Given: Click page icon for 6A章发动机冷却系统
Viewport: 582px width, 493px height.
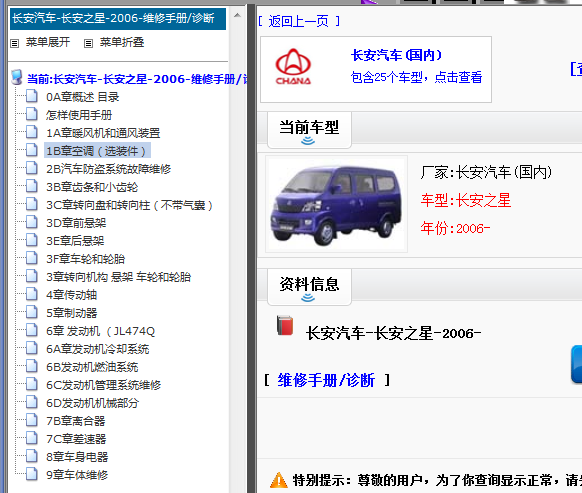Looking at the screenshot, I should coord(32,348).
